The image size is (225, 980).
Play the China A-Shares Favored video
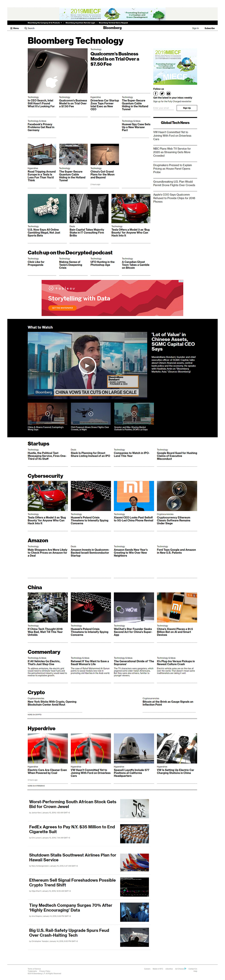click(x=47, y=414)
